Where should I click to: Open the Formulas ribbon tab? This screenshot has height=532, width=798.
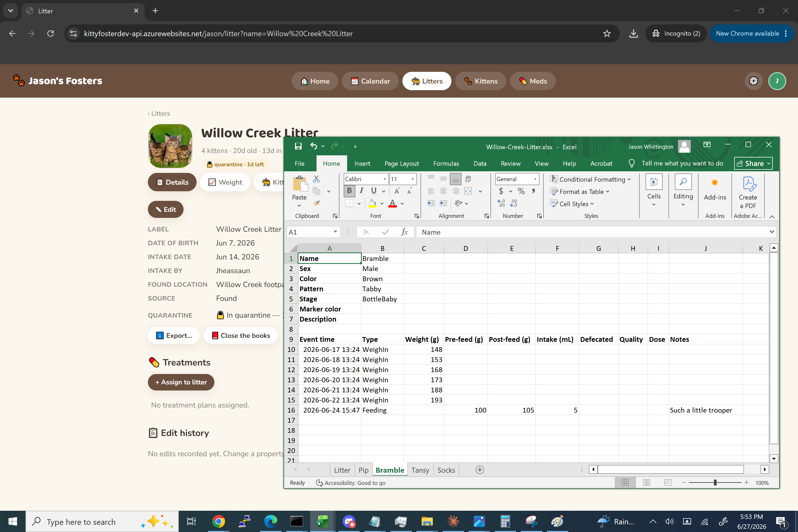(x=446, y=164)
